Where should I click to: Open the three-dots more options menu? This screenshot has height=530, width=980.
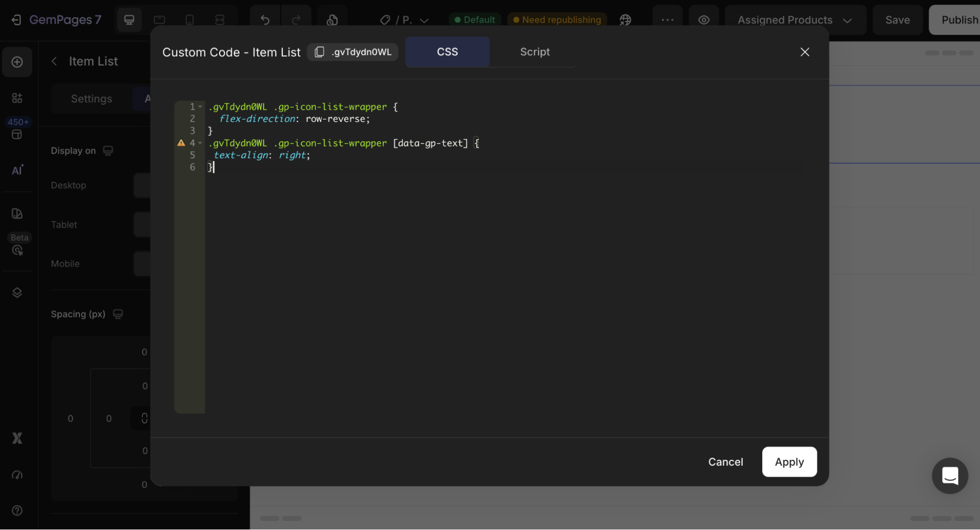(x=667, y=20)
